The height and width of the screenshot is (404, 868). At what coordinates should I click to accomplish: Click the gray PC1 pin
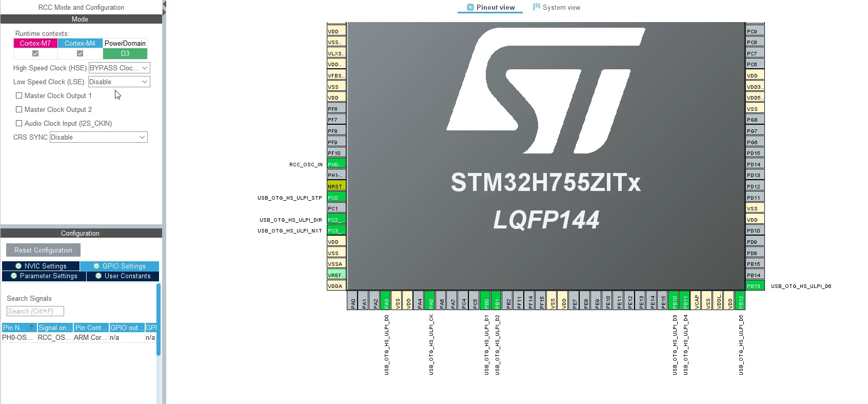point(336,208)
